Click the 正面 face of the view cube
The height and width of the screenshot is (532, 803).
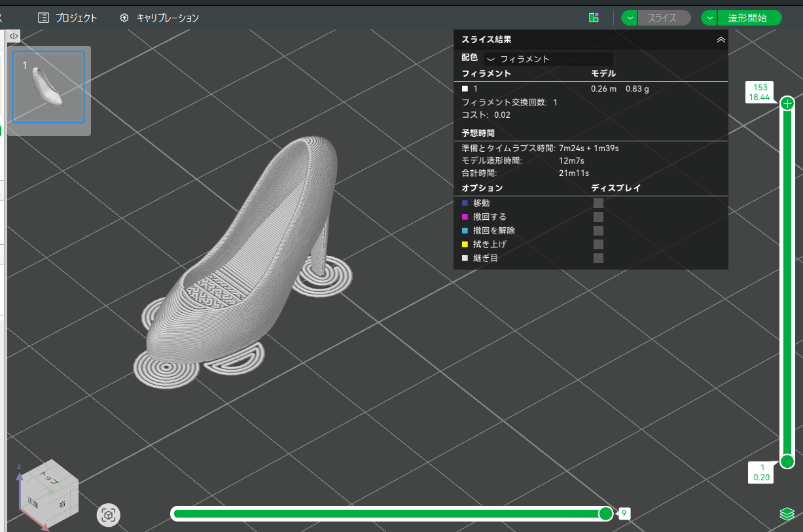click(x=33, y=503)
